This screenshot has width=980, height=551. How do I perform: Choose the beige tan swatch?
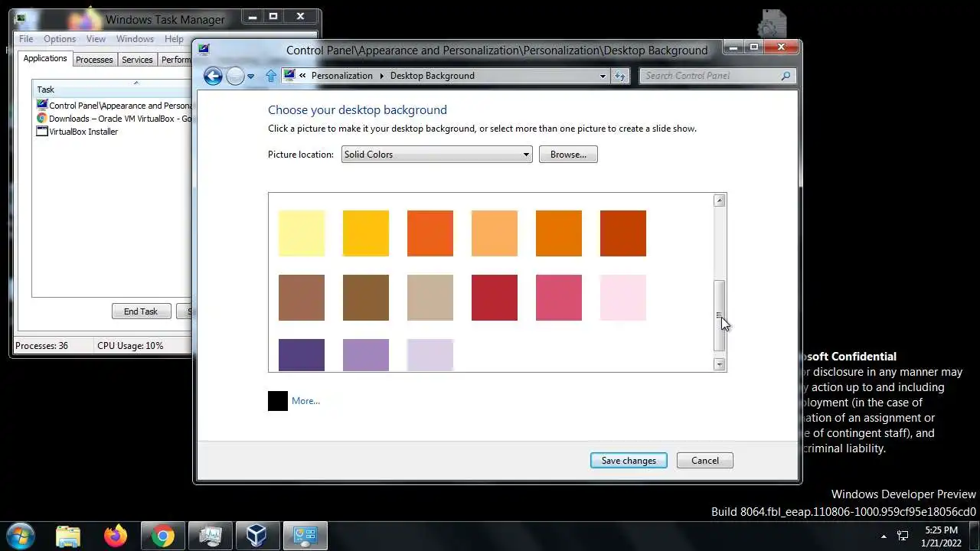pos(430,298)
